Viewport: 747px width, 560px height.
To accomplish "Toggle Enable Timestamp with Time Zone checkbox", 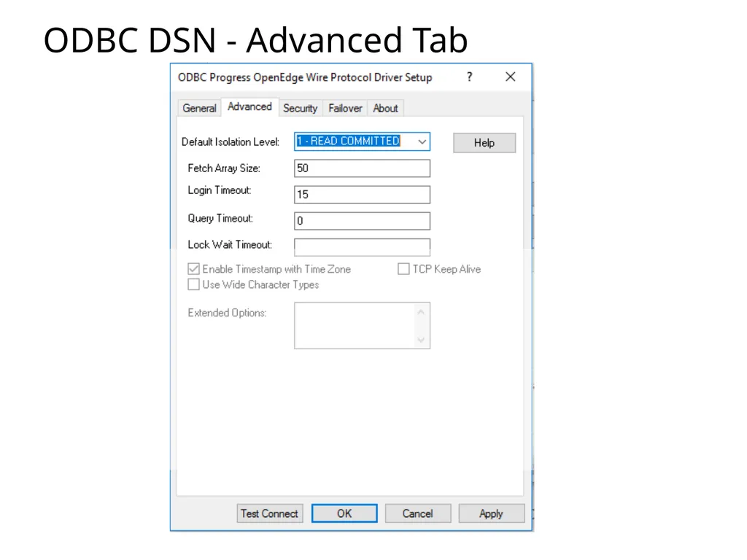I will click(193, 269).
